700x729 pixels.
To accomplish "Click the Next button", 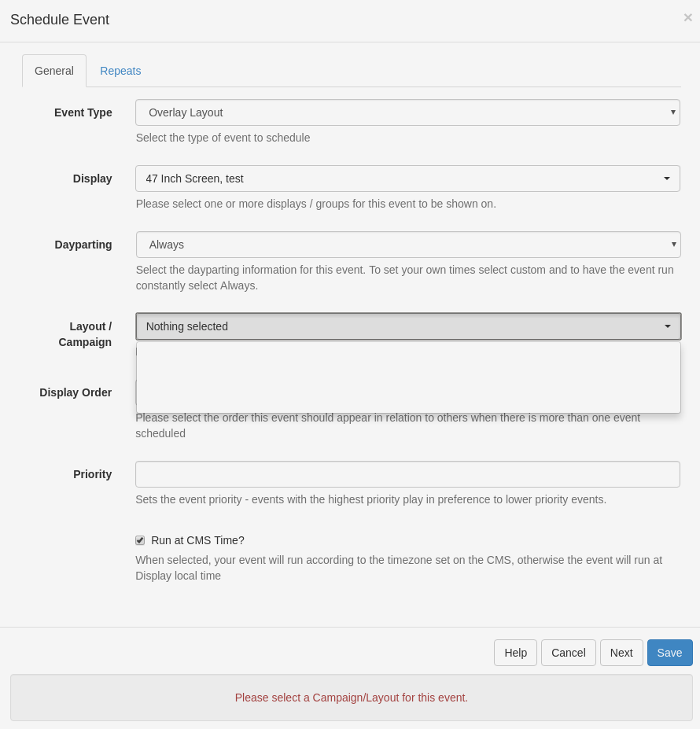I will tap(621, 653).
